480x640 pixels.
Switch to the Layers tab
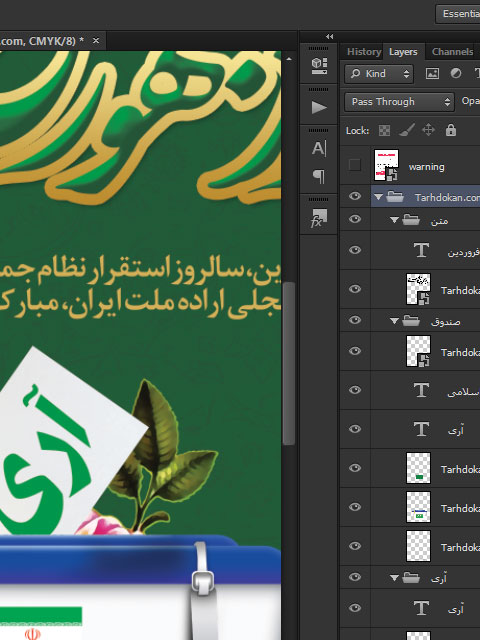coord(403,52)
